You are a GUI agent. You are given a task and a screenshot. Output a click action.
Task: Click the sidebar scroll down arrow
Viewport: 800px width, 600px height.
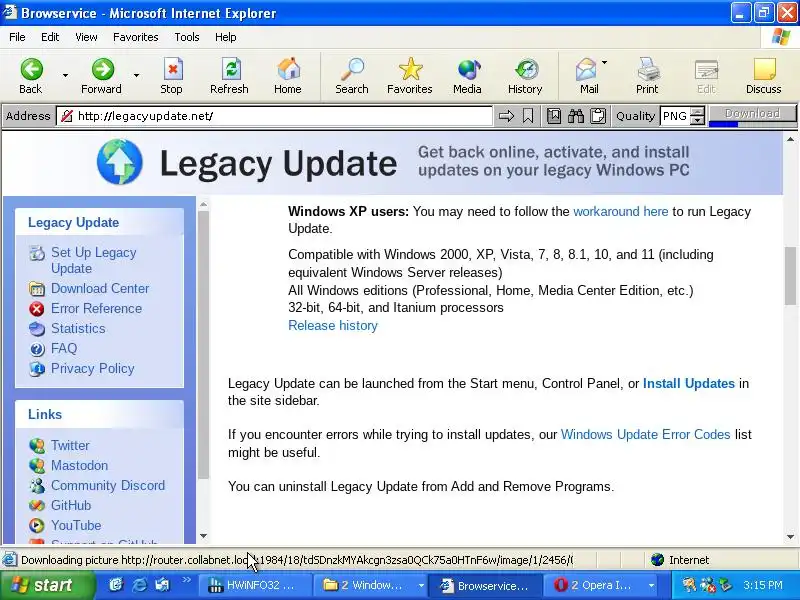[x=203, y=536]
